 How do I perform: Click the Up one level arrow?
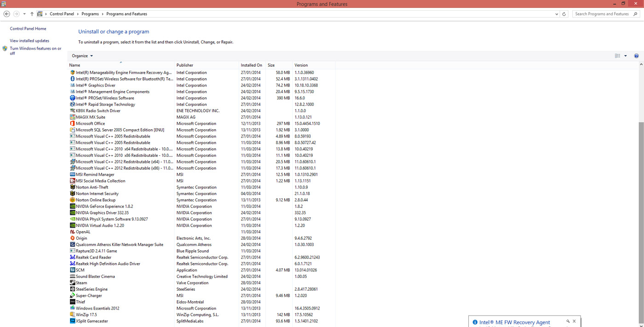[x=32, y=14]
